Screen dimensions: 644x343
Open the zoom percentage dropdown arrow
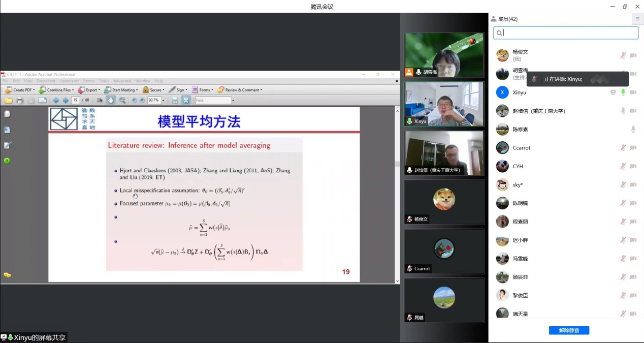coord(164,101)
